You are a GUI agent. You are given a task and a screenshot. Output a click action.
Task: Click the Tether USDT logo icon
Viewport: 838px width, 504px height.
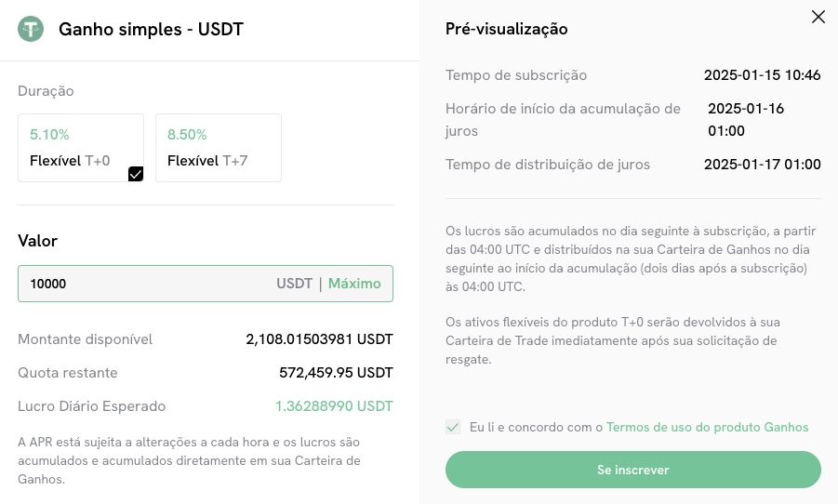click(x=32, y=29)
